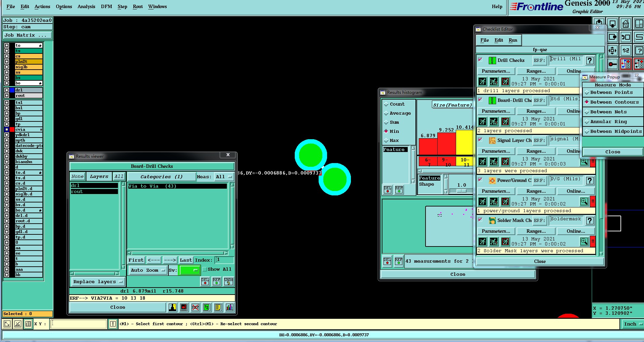Click the down arrow of the Results viewer categories scrollbar
This screenshot has height=342, width=644.
click(x=232, y=246)
